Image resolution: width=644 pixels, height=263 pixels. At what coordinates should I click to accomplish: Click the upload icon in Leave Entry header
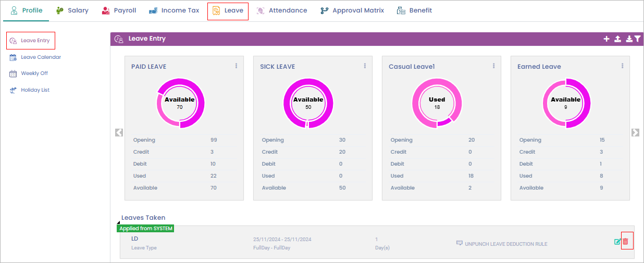click(617, 39)
